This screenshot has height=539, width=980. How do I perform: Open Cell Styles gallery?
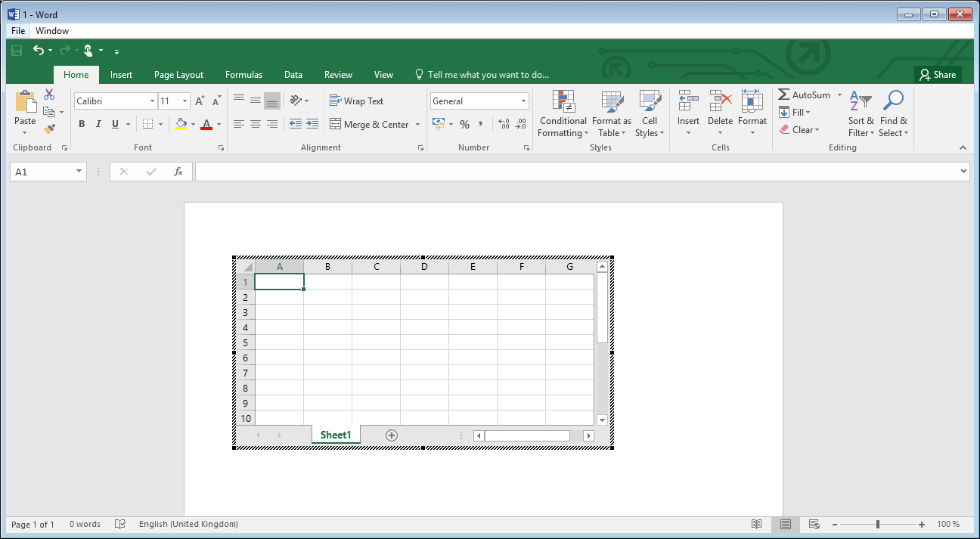(x=650, y=113)
